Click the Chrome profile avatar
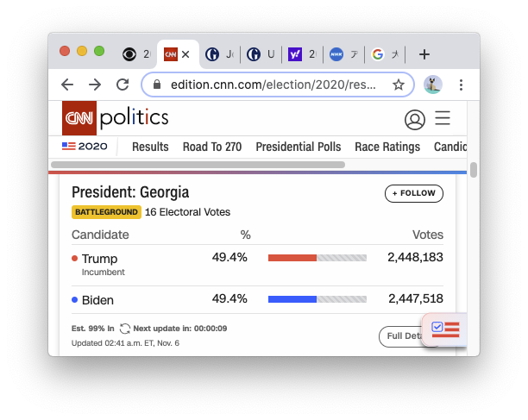This screenshot has width=528, height=420. (x=433, y=85)
